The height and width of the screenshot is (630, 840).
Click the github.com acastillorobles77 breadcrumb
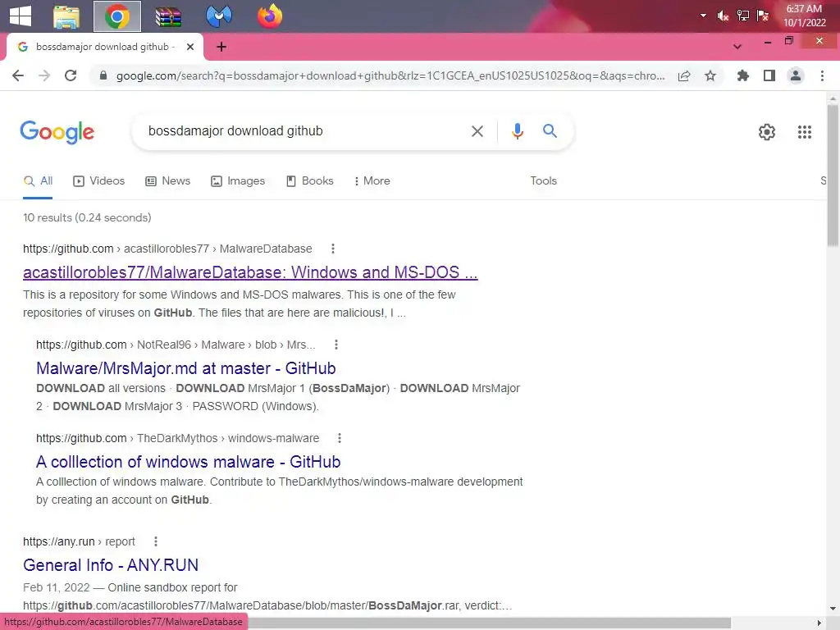[x=167, y=249]
